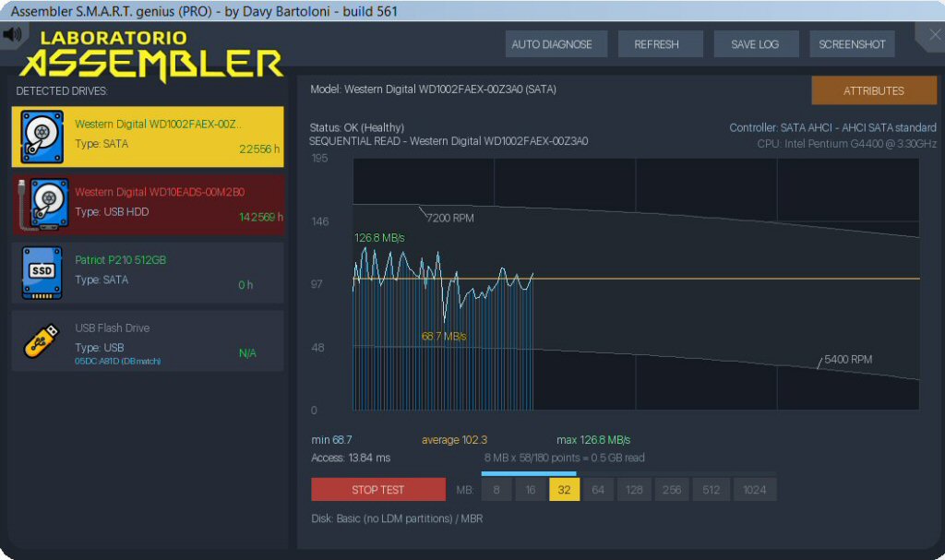Mute sound with the speaker icon

point(12,34)
